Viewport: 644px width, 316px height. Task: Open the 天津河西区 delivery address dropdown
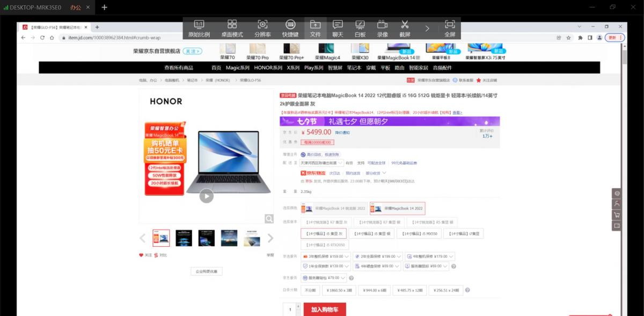click(322, 163)
